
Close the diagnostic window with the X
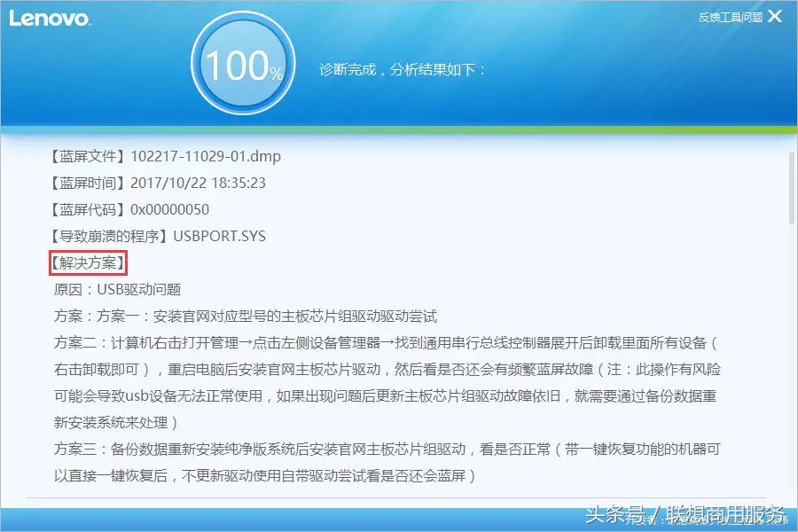775,16
